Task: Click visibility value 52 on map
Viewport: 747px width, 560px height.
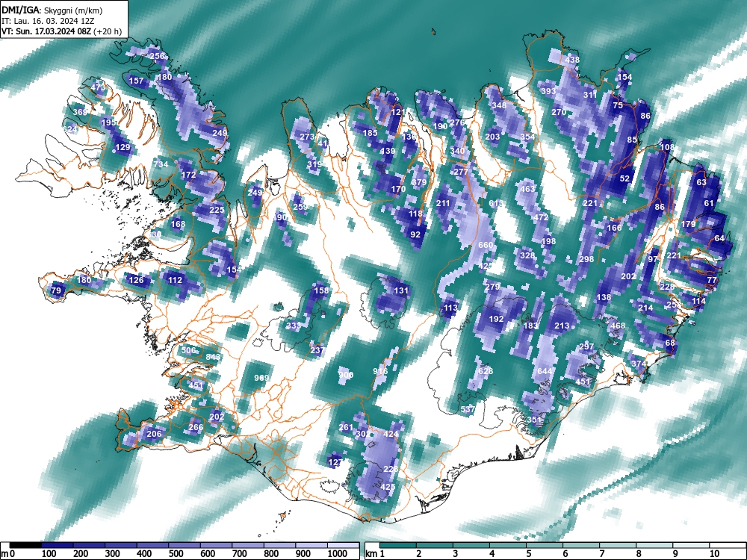Action: coord(624,178)
